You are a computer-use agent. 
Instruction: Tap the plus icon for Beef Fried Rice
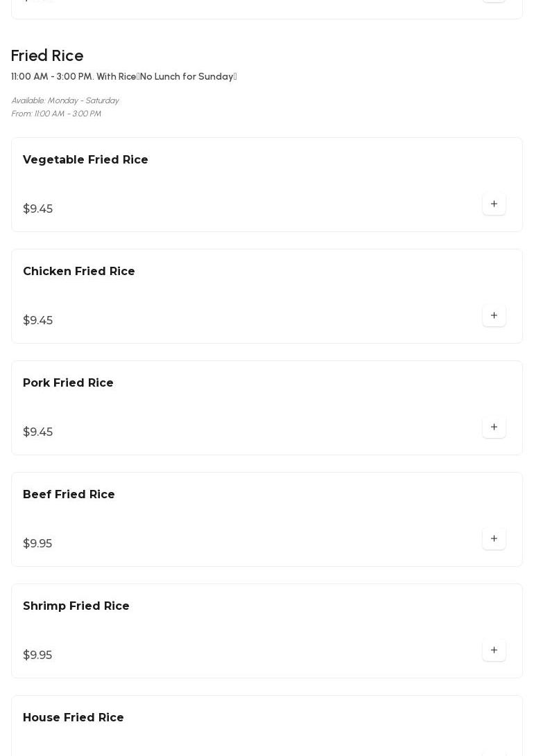pos(494,538)
